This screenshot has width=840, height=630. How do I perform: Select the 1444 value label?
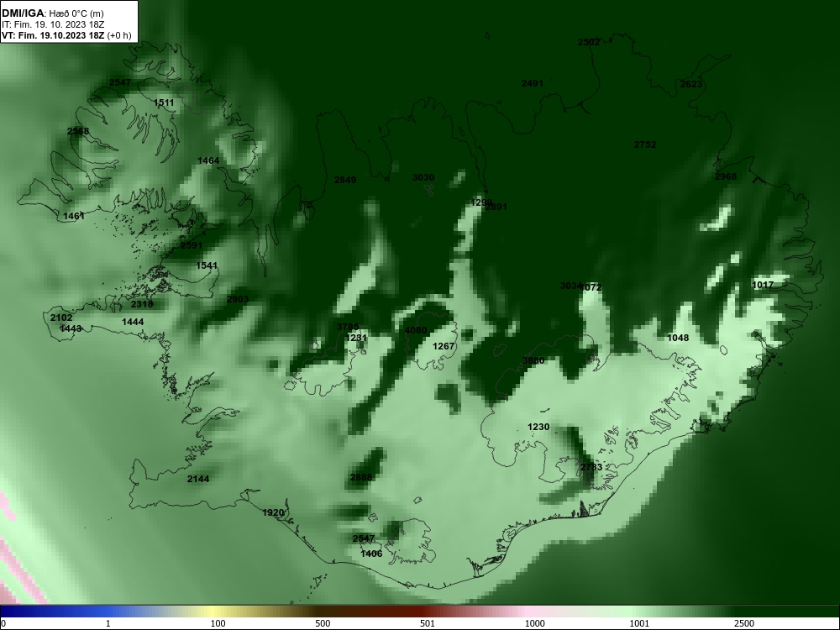click(x=133, y=322)
